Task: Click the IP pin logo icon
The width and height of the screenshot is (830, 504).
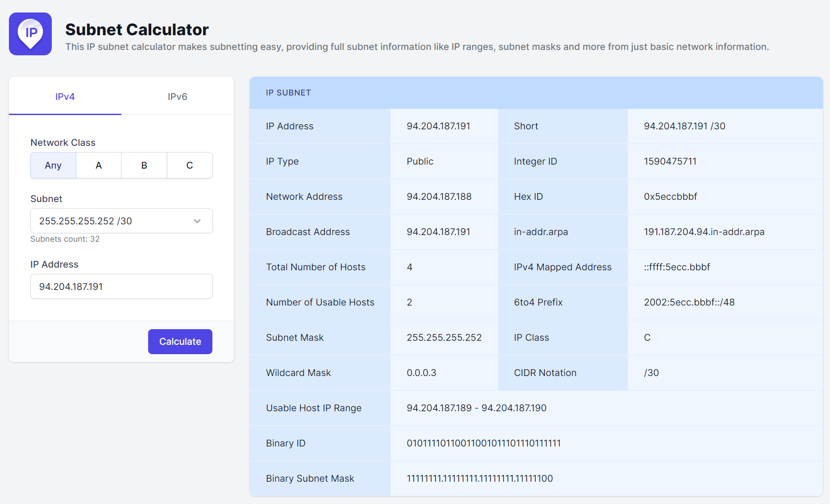Action: tap(30, 34)
